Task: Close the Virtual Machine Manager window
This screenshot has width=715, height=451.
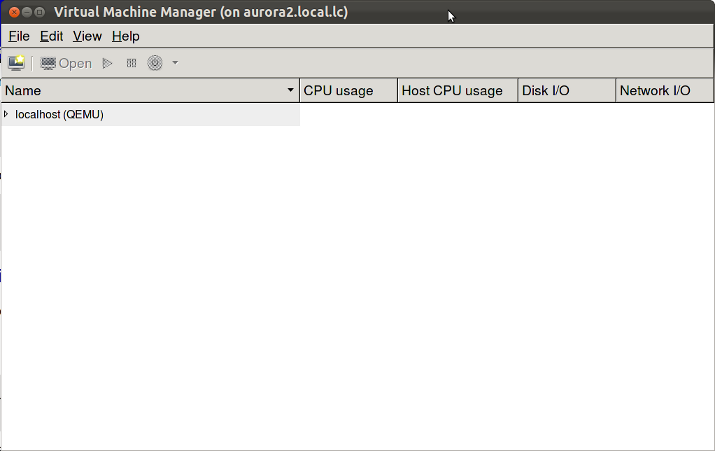Action: click(x=12, y=12)
